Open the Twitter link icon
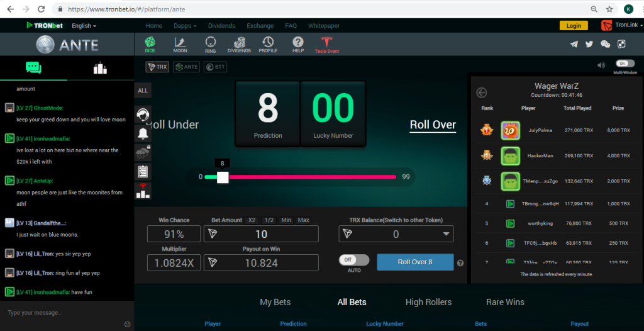644x331 pixels. click(589, 45)
